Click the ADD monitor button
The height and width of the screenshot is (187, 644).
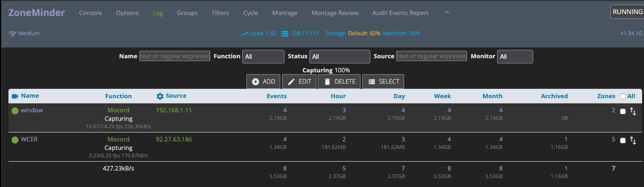click(x=263, y=81)
